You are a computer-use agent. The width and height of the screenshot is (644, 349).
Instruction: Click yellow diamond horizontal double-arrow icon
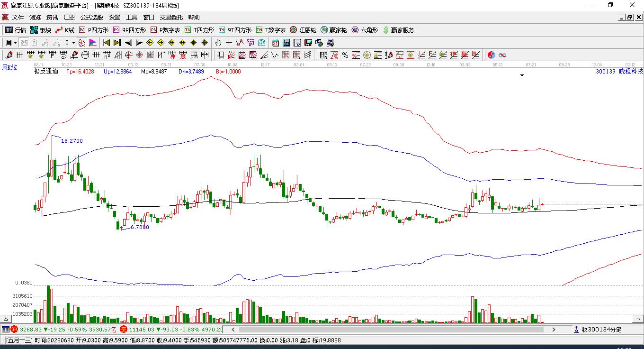coord(171,43)
